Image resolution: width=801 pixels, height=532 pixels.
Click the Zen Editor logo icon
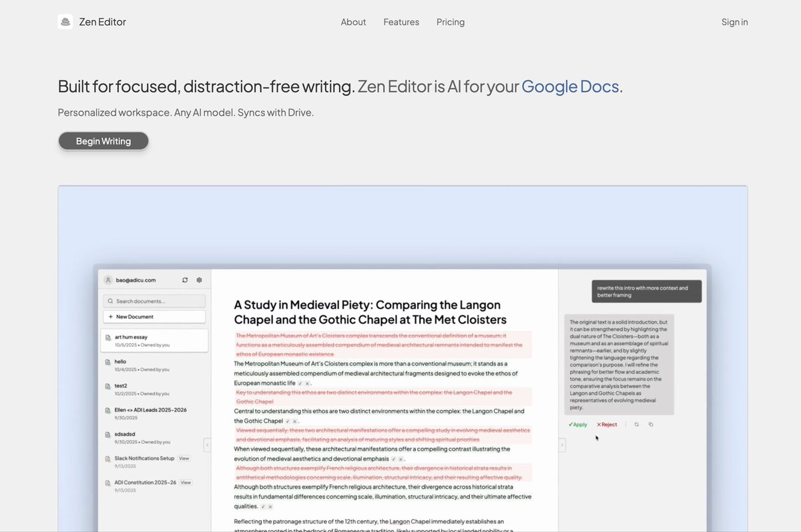[x=65, y=22]
